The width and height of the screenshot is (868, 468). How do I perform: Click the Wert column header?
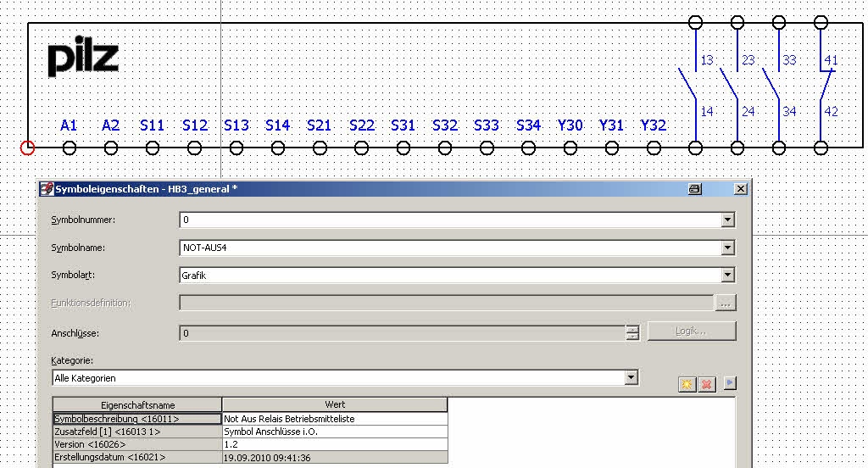(335, 405)
